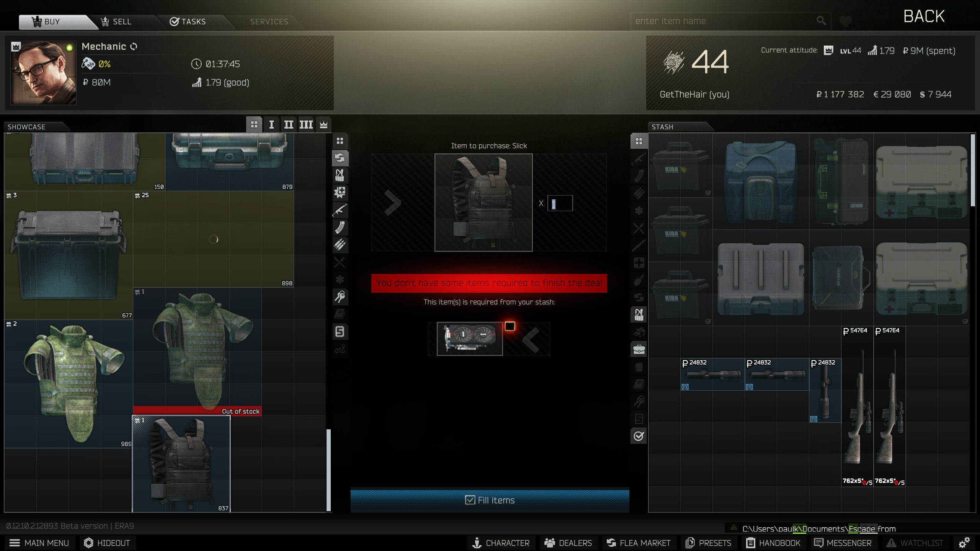980x551 pixels.
Task: Refresh Mechanic trader assortment icon
Action: point(134,47)
